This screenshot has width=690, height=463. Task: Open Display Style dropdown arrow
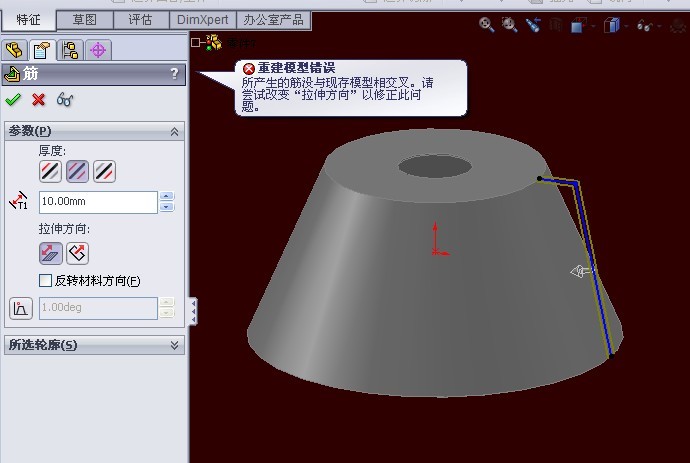[x=626, y=26]
